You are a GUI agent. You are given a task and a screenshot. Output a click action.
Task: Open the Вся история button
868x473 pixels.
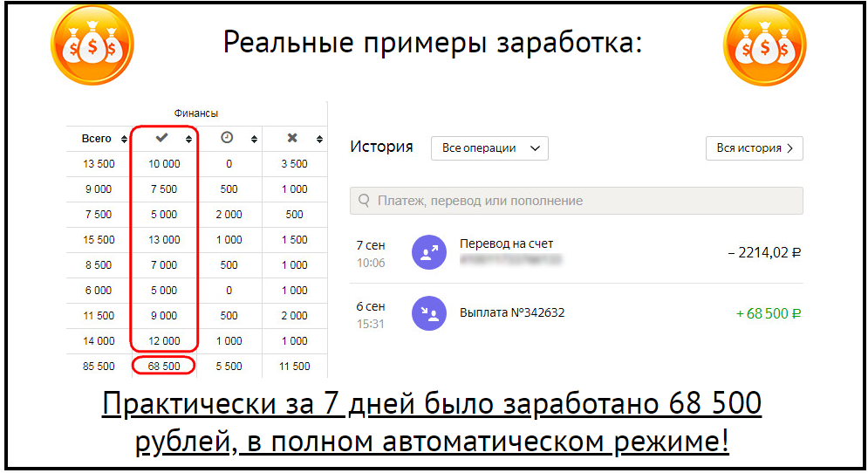tap(754, 148)
